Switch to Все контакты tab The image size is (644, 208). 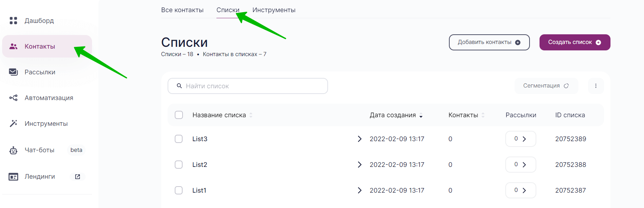(182, 10)
